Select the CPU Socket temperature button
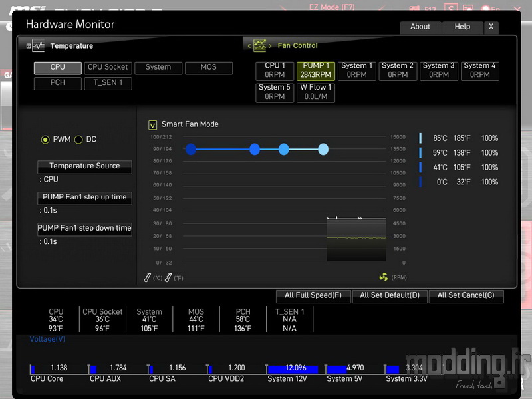The image size is (532, 399). [108, 68]
